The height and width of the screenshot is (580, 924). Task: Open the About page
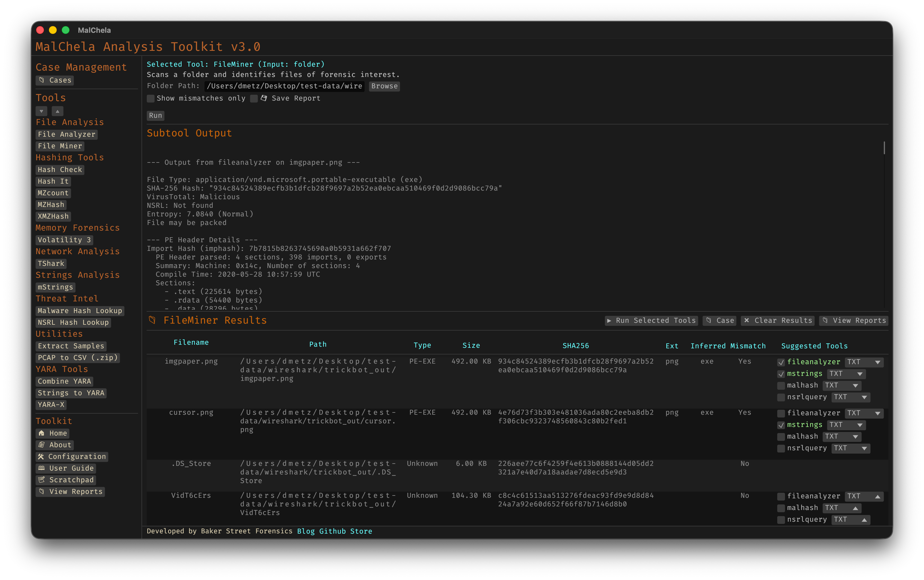[x=54, y=445]
